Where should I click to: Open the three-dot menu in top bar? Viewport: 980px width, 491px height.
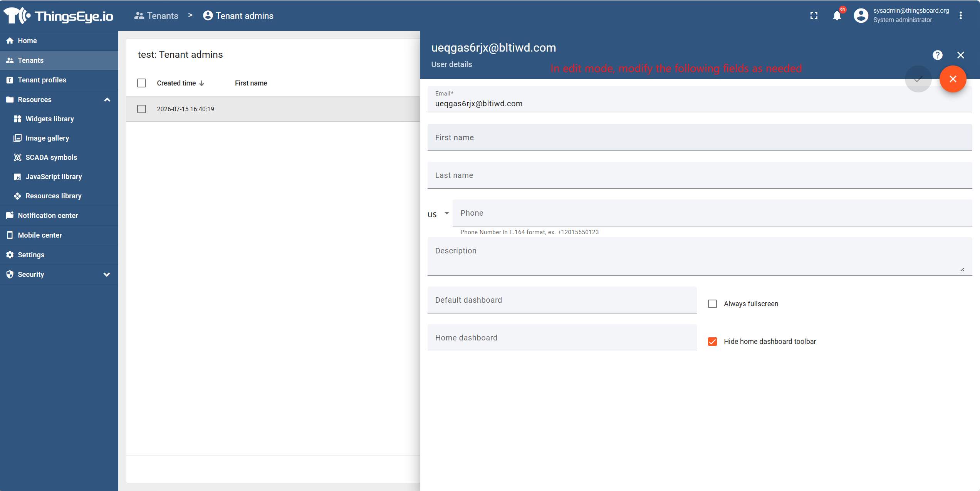click(x=961, y=15)
